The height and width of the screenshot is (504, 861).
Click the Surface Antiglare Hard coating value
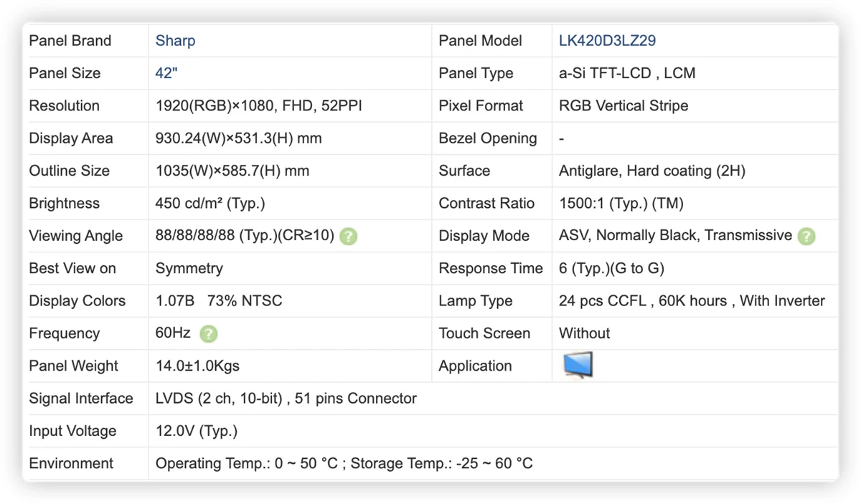[652, 171]
